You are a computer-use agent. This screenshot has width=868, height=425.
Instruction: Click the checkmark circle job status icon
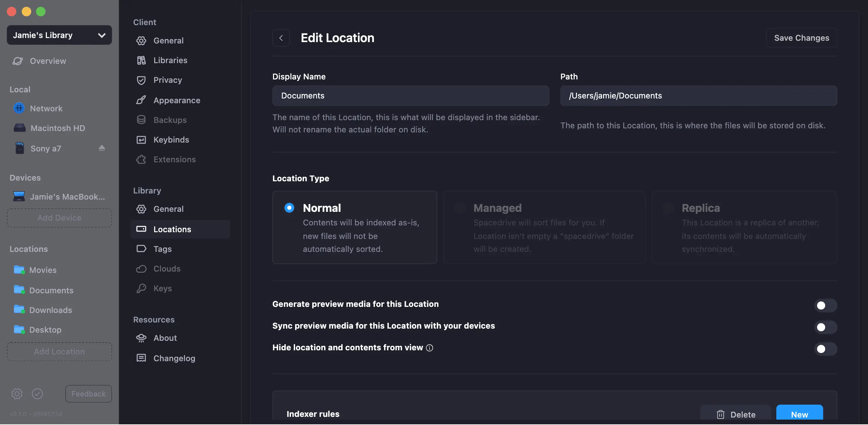(37, 393)
